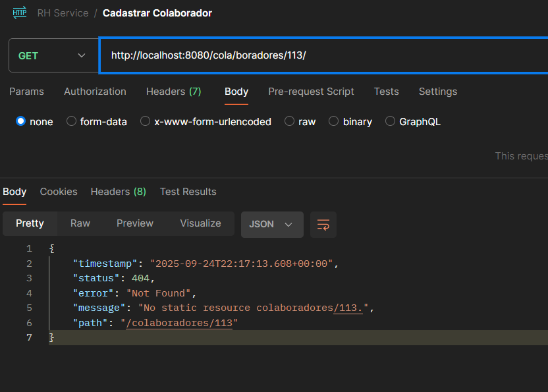548x392 pixels.
Task: Click the timestamp value 2025-09-24T22:17:13.608+00:00
Action: point(241,264)
